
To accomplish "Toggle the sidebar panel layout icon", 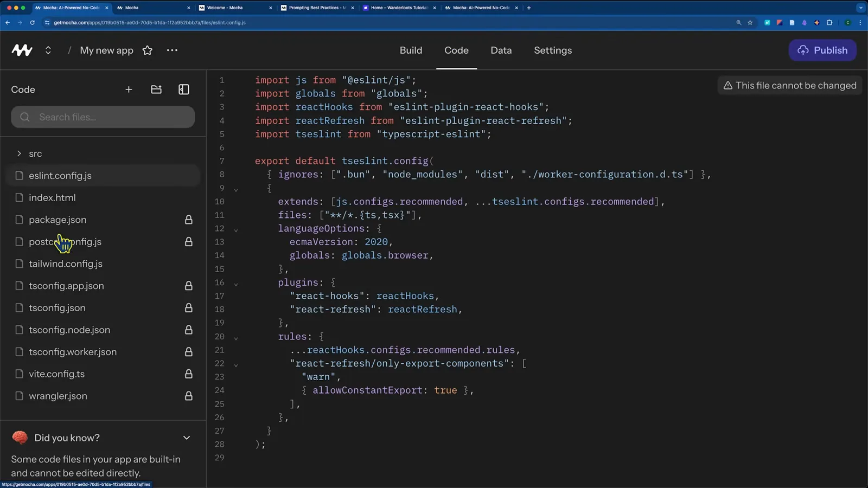I will point(184,89).
